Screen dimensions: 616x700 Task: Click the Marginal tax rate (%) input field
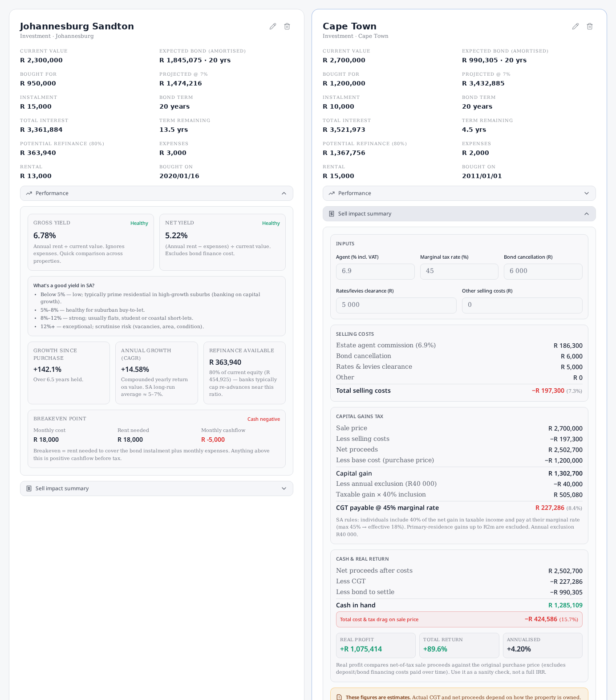coord(459,272)
